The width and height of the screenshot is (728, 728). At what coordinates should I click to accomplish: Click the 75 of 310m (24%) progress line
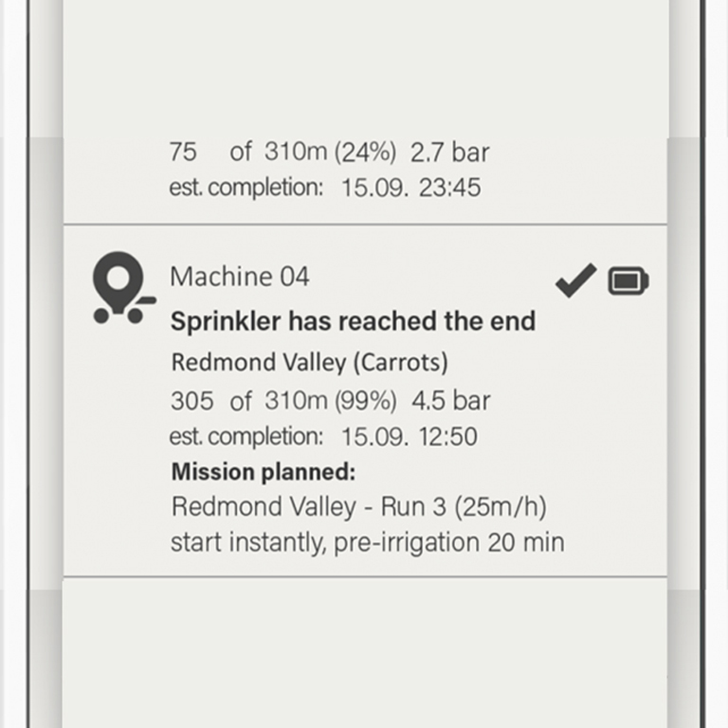[283, 152]
